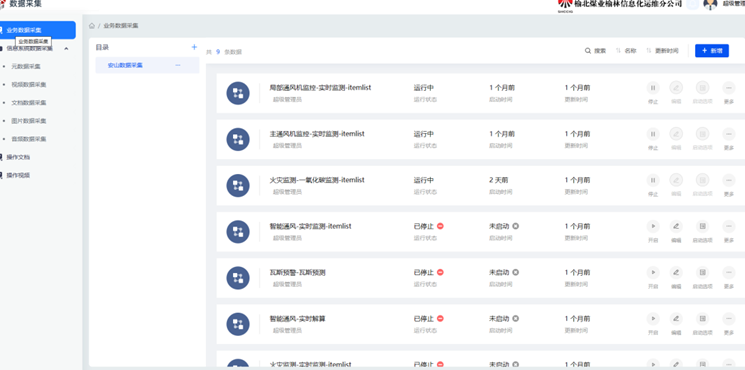Click the 搜索 search control

(595, 51)
